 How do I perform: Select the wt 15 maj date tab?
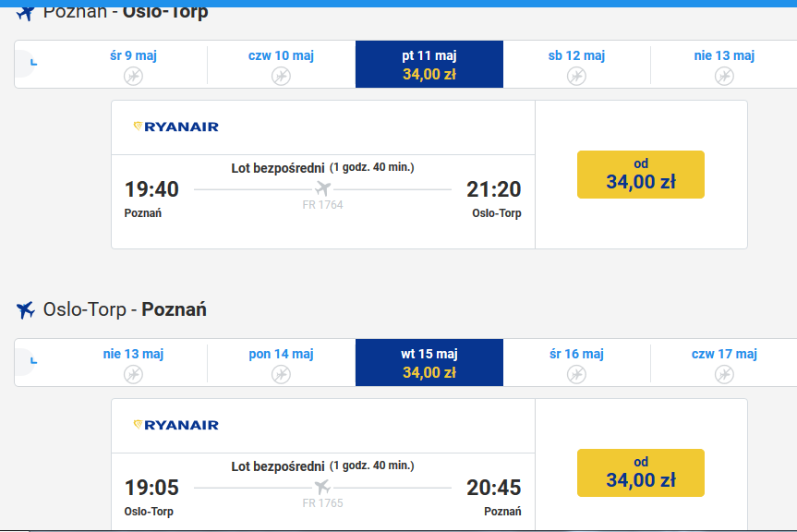(x=429, y=363)
